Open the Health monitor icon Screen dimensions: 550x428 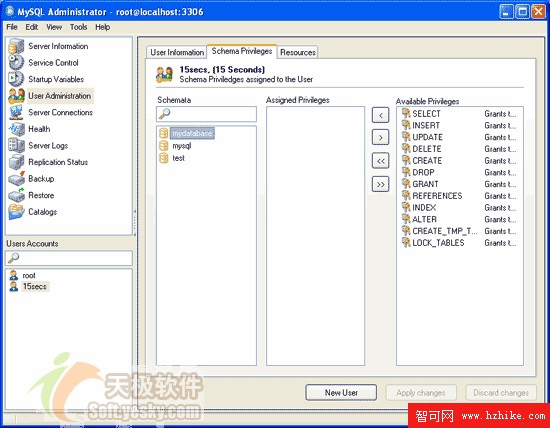coord(16,129)
